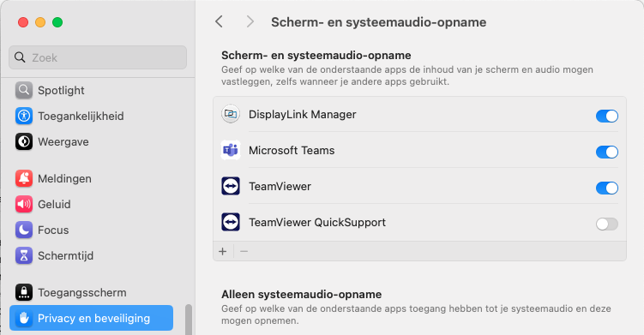Add an app with plus button

pos(223,251)
